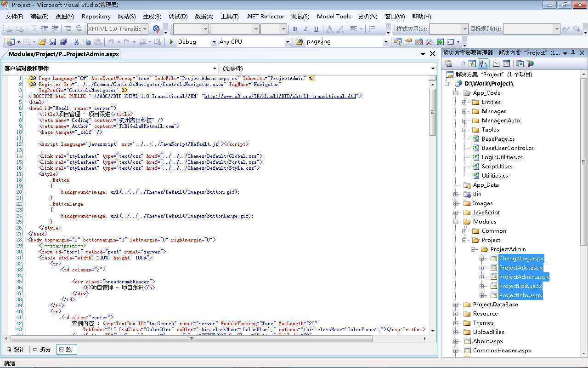The height and width of the screenshot is (368, 588).
Task: Open the page.jpg find dropdown
Action: click(x=386, y=42)
